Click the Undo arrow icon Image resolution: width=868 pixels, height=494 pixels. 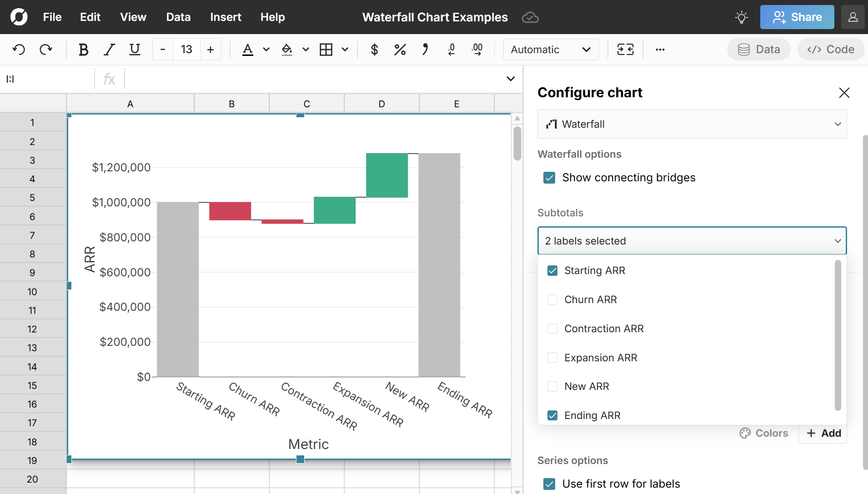pyautogui.click(x=19, y=50)
